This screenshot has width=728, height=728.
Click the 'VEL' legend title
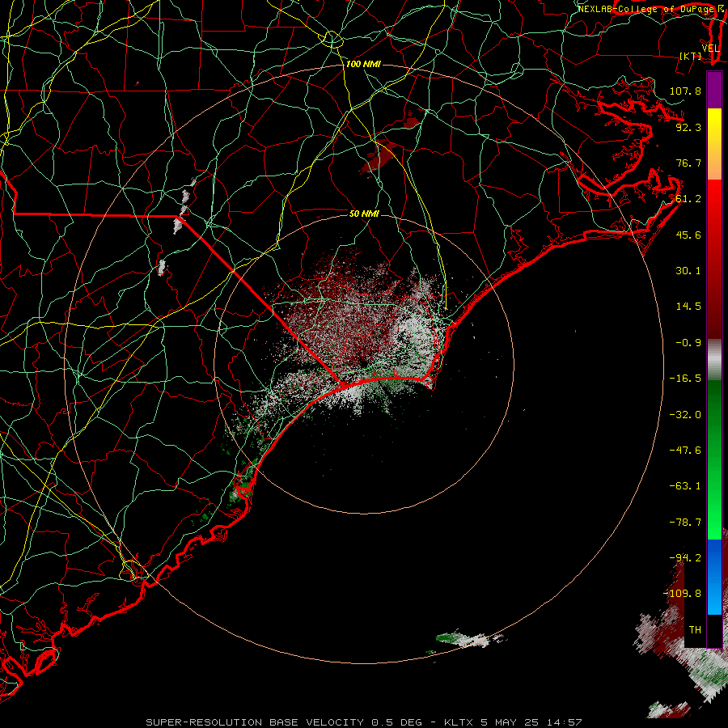[710, 49]
